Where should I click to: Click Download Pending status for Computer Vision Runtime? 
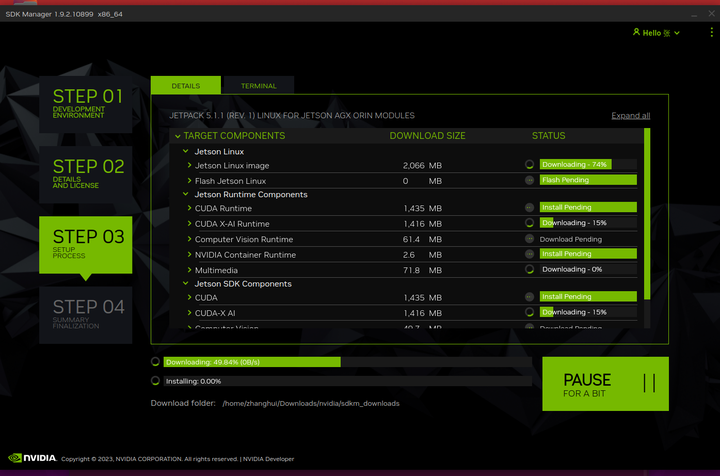[570, 239]
